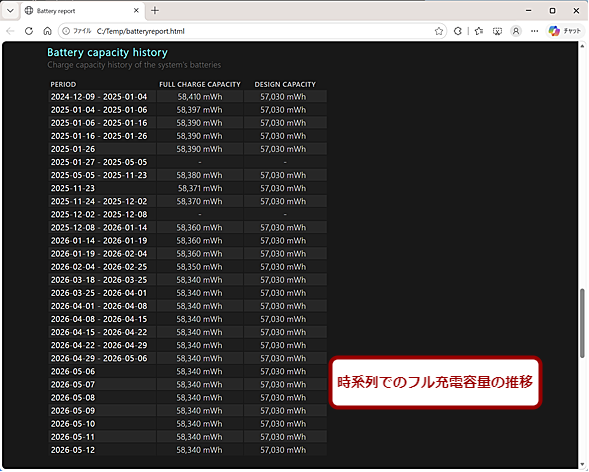Open the browser extensions icon

coord(458,31)
